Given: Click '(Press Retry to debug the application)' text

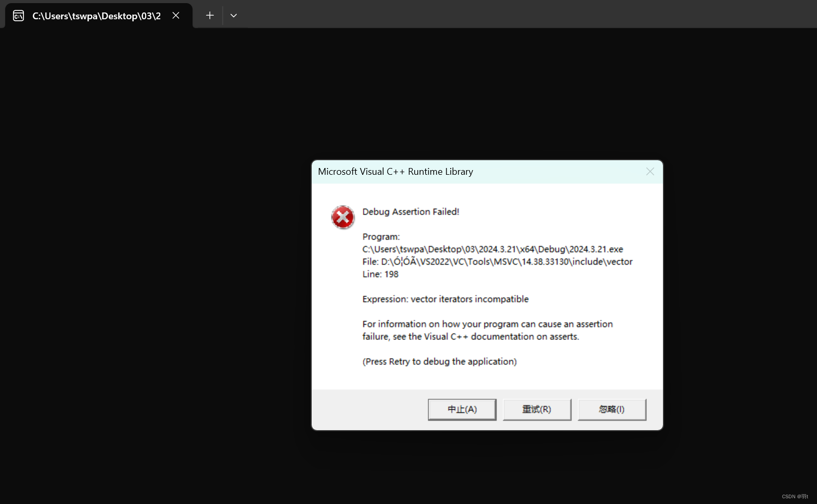Looking at the screenshot, I should click(440, 361).
